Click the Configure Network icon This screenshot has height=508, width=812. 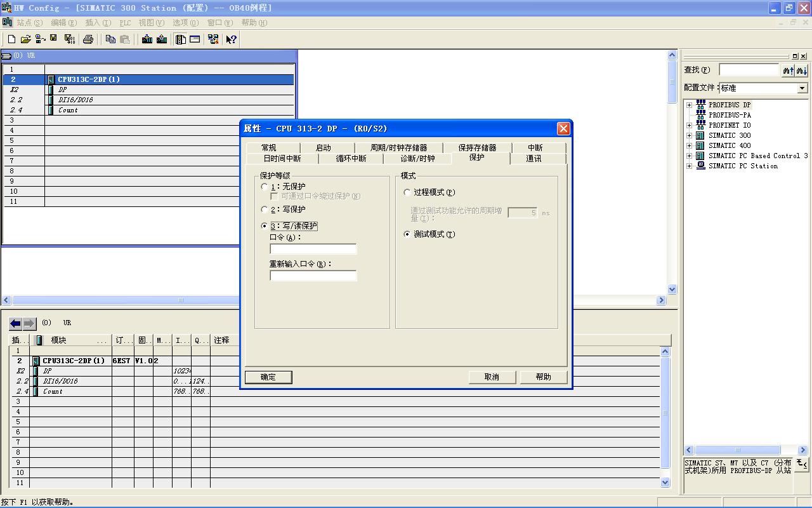(x=213, y=39)
